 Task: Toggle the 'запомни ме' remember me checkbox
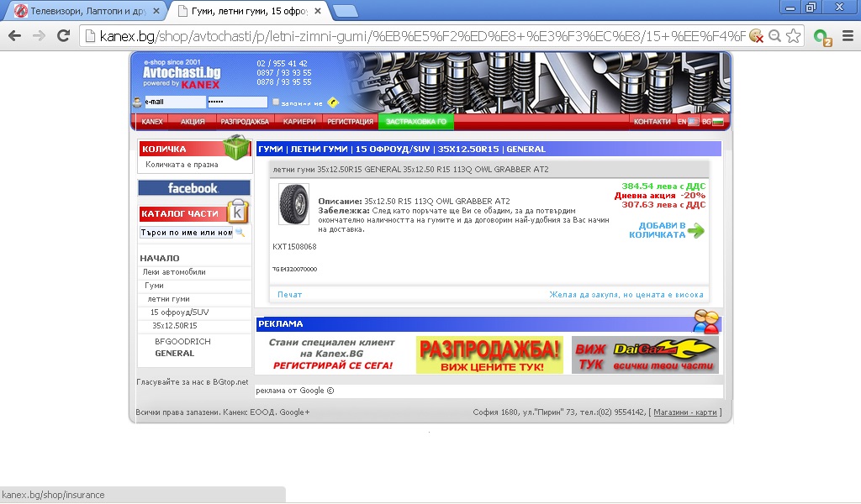point(276,102)
